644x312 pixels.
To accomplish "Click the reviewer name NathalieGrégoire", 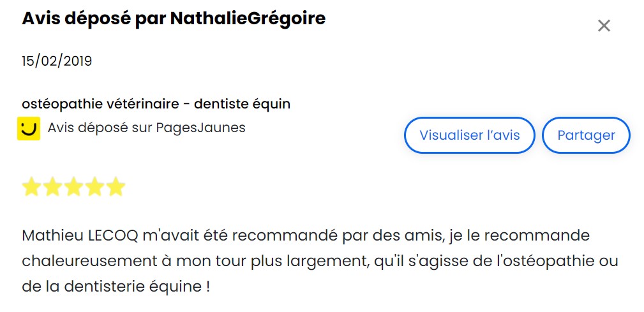I will click(248, 19).
